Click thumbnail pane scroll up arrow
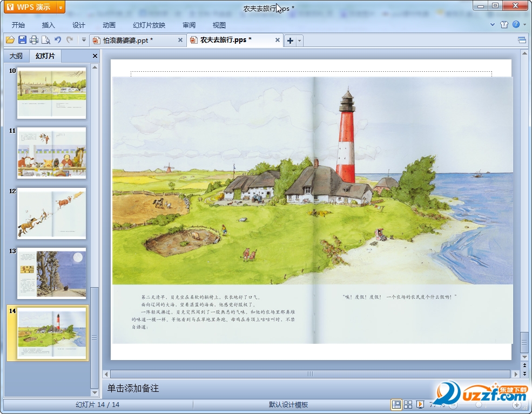 [x=95, y=67]
